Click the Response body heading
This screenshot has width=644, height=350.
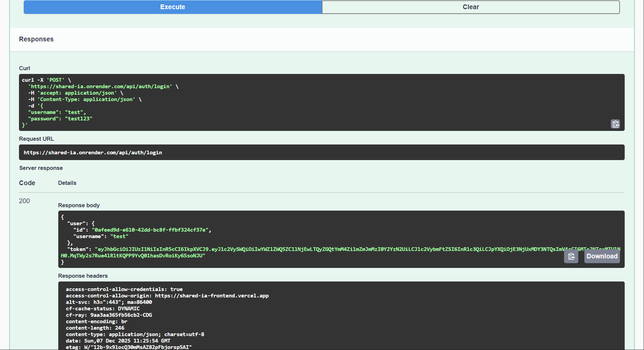79,205
